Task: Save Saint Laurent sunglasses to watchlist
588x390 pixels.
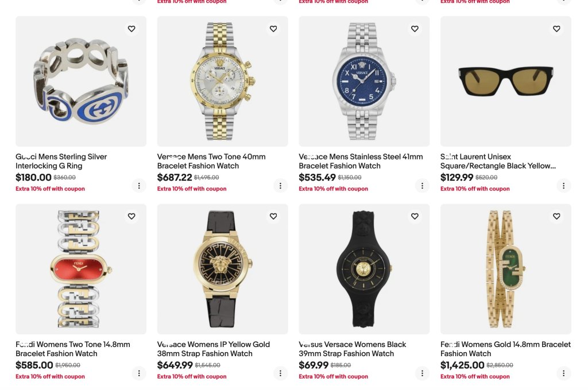Action: pyautogui.click(x=556, y=29)
